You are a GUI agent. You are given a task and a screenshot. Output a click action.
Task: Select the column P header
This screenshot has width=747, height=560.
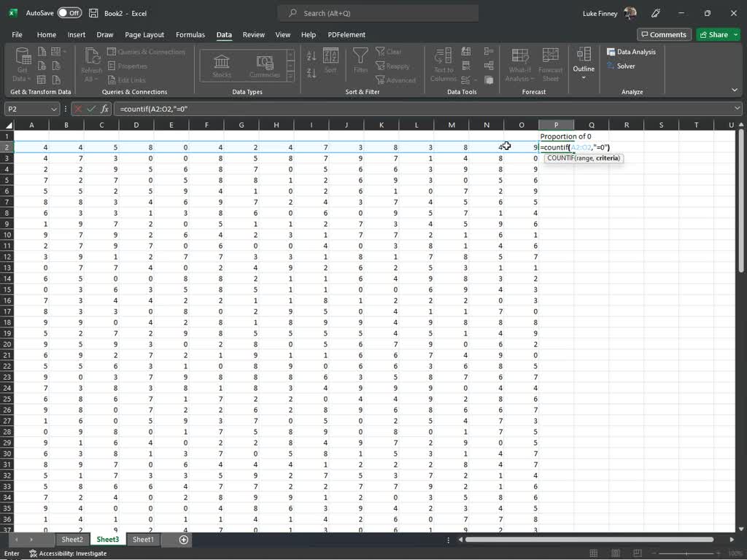click(556, 125)
